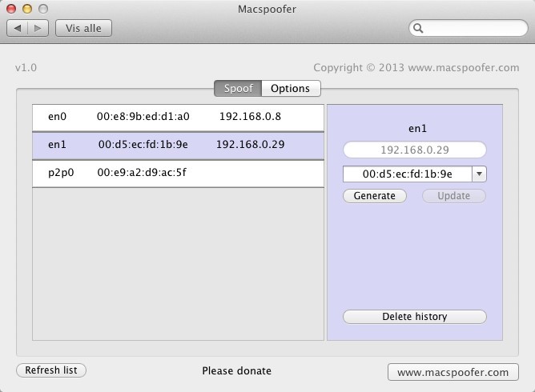535x392 pixels.
Task: Click the 192.168.0.29 IP field in side panel
Action: 415,150
